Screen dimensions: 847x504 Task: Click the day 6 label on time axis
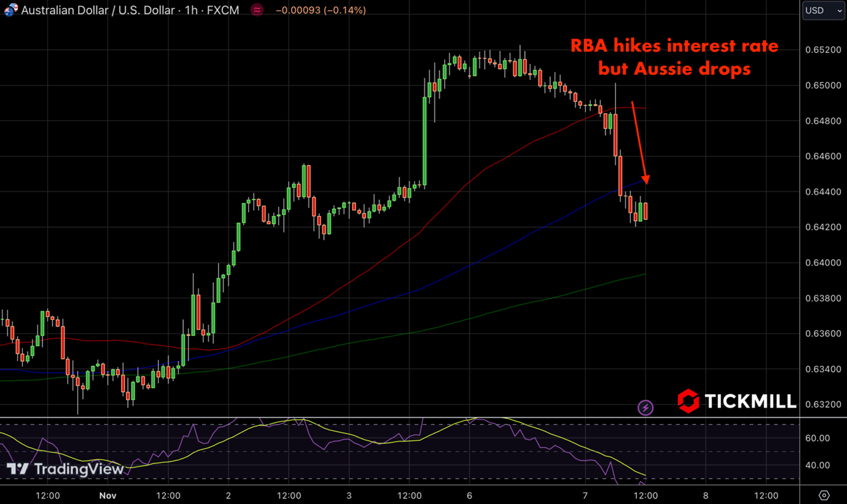469,495
